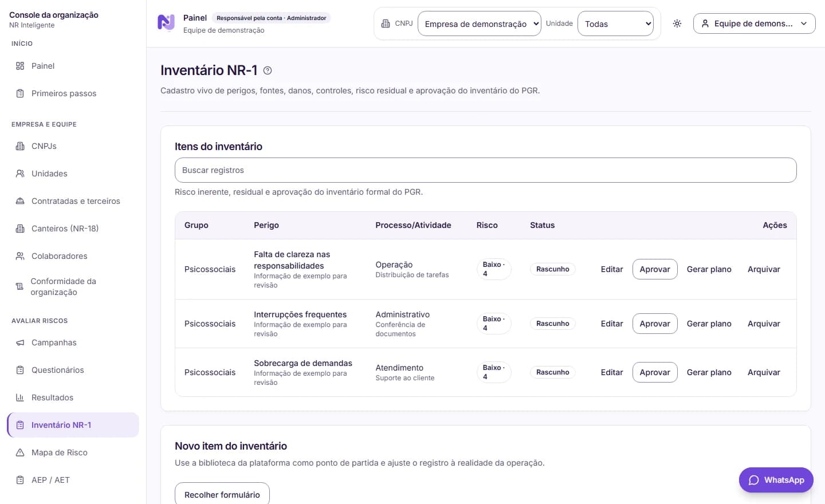Open Campanhas menu item
This screenshot has height=504, width=825.
[x=73, y=342]
